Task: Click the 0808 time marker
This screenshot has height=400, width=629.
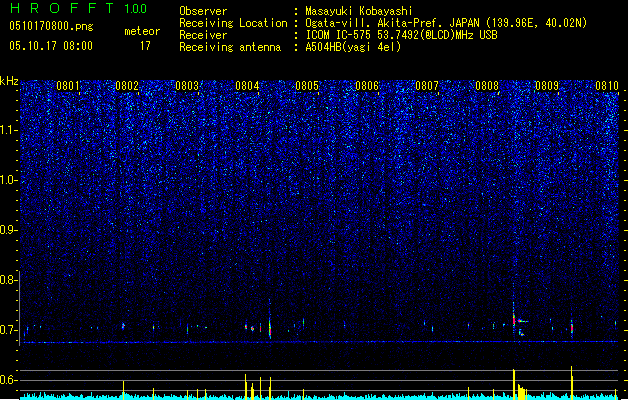Action: pyautogui.click(x=487, y=86)
